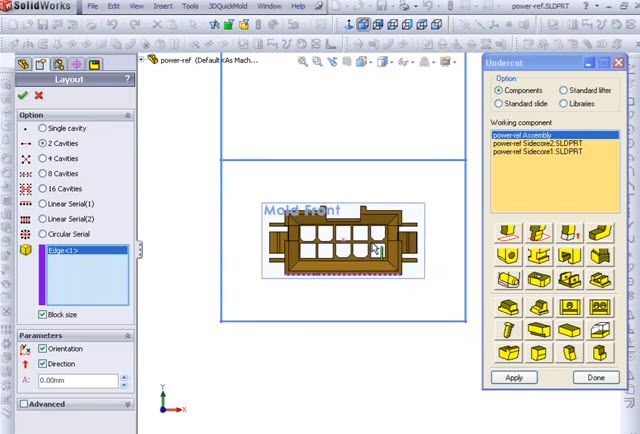Image resolution: width=640 pixels, height=434 pixels.
Task: Select the plate with single hole component icon
Action: point(569,307)
